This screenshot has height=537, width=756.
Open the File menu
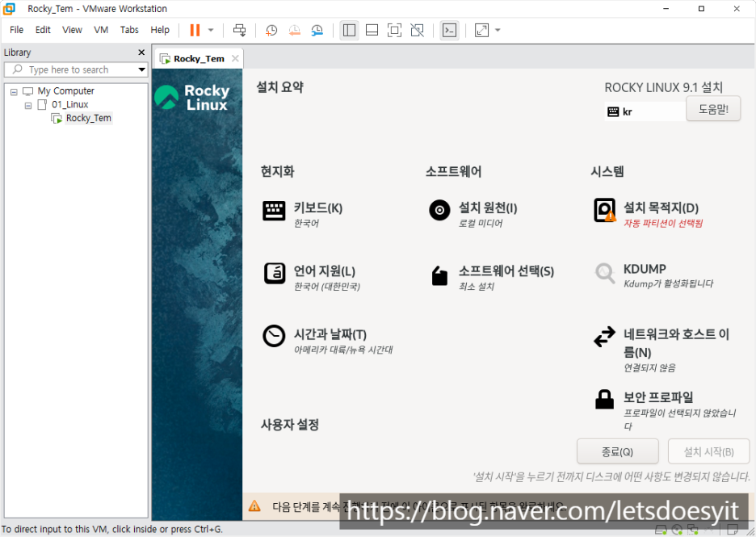coord(16,30)
